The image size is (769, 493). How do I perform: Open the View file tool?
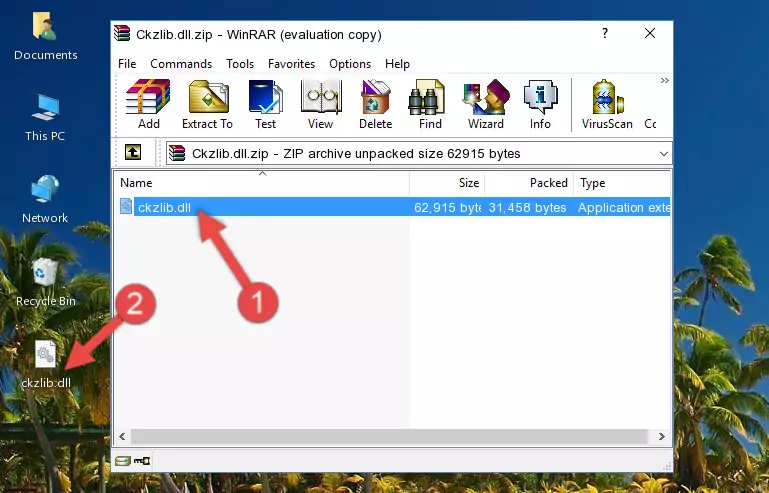point(321,104)
